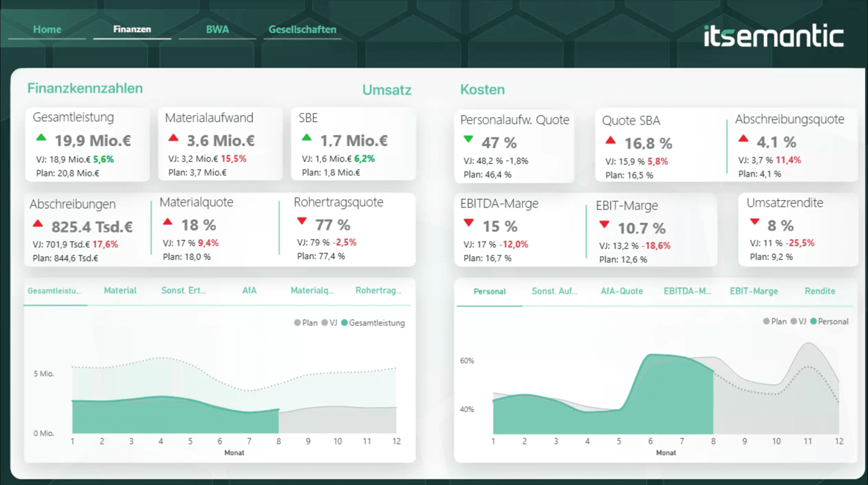Click Plan: 20,8 Mio.€ text
This screenshot has width=868, height=485.
tap(67, 173)
